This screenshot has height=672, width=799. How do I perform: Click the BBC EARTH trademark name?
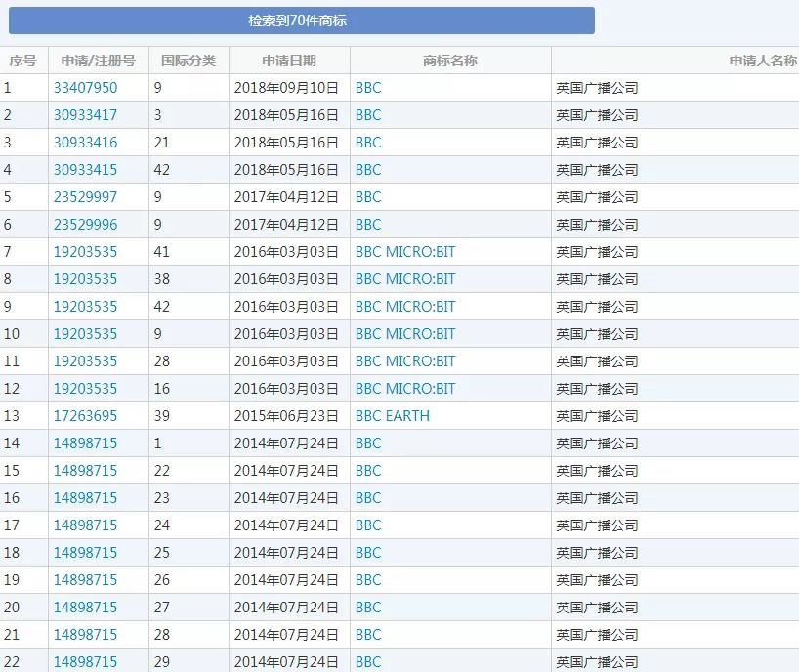(x=392, y=416)
